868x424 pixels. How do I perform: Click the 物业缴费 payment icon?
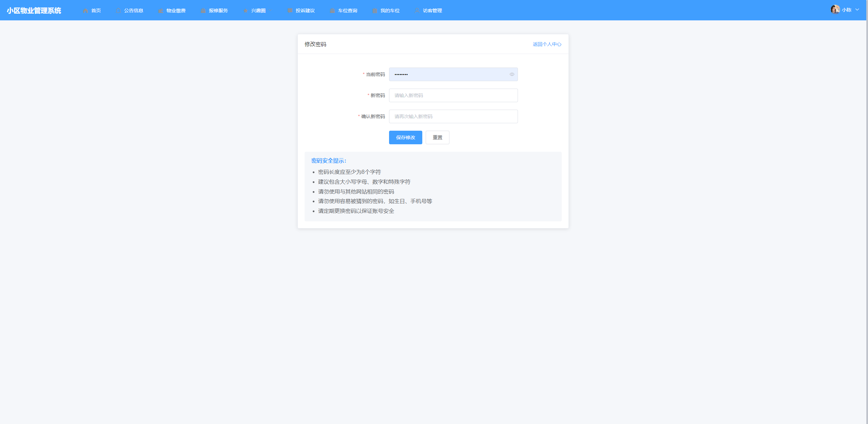161,11
